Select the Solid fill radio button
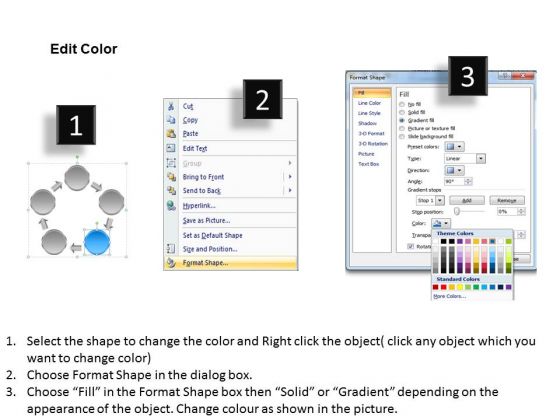560x420 pixels. point(402,112)
